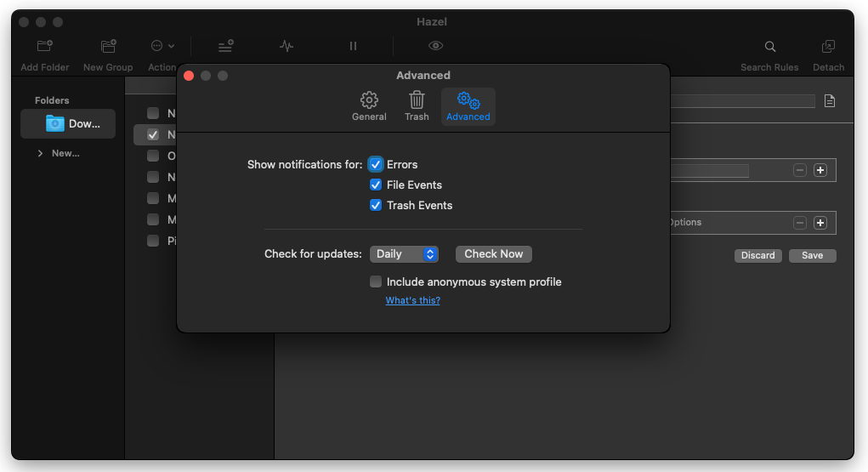Screen dimensions: 868x472
Task: Click the pause icon in toolbar
Action: 353,46
